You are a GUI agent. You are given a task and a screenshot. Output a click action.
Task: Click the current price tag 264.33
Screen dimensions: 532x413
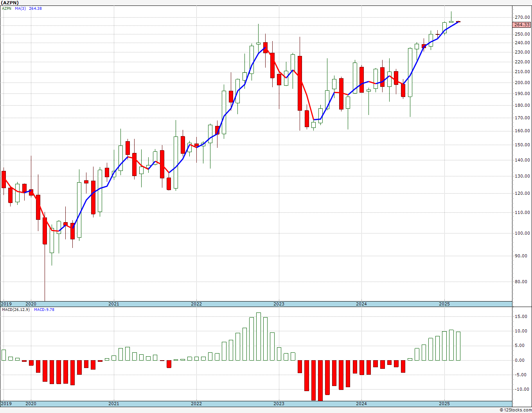(522, 25)
